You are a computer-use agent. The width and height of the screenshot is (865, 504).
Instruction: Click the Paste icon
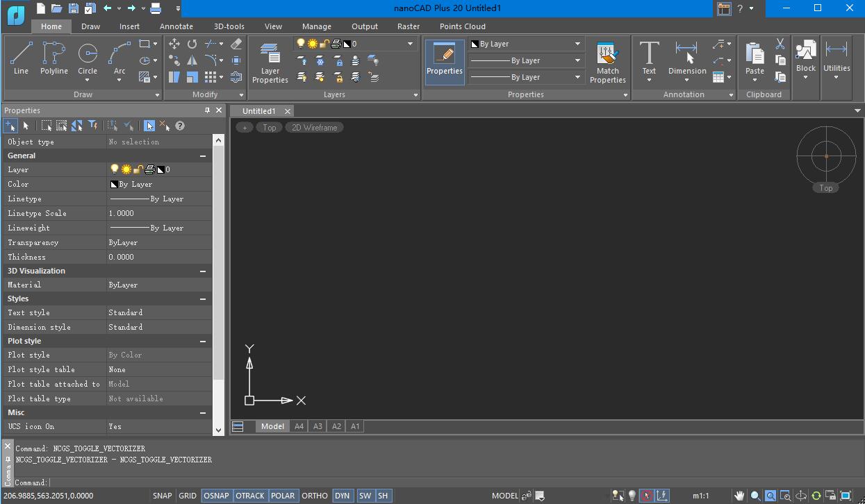click(755, 54)
